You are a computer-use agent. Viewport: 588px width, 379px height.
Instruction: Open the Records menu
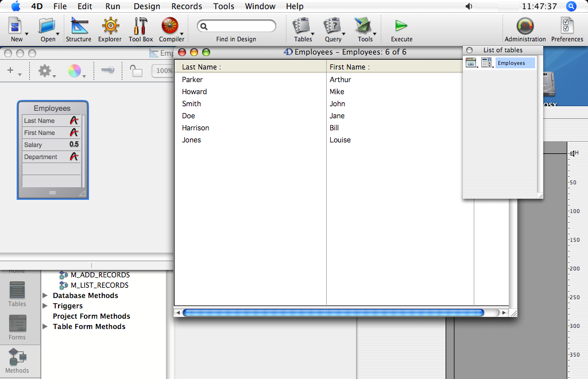187,6
